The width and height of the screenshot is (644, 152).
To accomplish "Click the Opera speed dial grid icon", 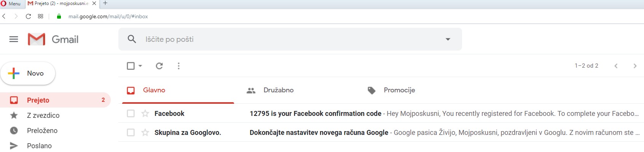I will [x=41, y=16].
